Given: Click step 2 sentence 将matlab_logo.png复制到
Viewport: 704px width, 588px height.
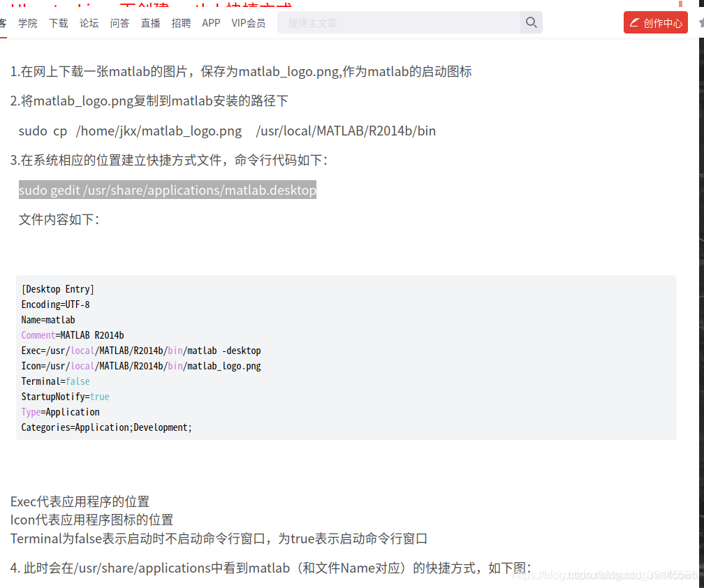Looking at the screenshot, I should click(149, 101).
